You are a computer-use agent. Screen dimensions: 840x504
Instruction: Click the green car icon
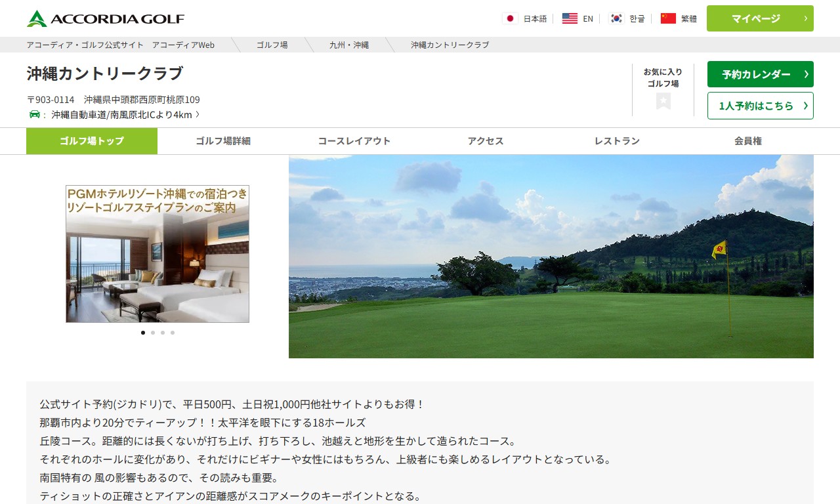(x=35, y=114)
